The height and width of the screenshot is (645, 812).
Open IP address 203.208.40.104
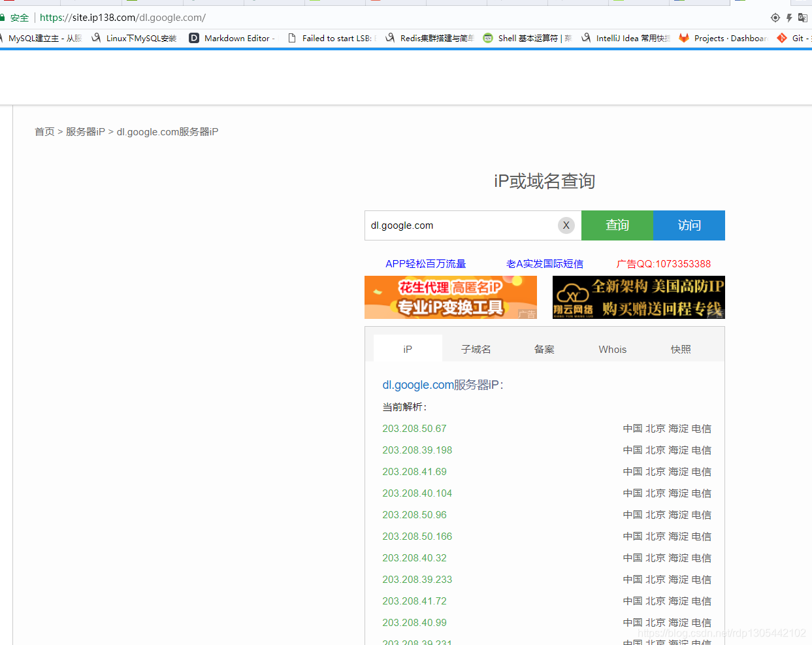(x=417, y=493)
